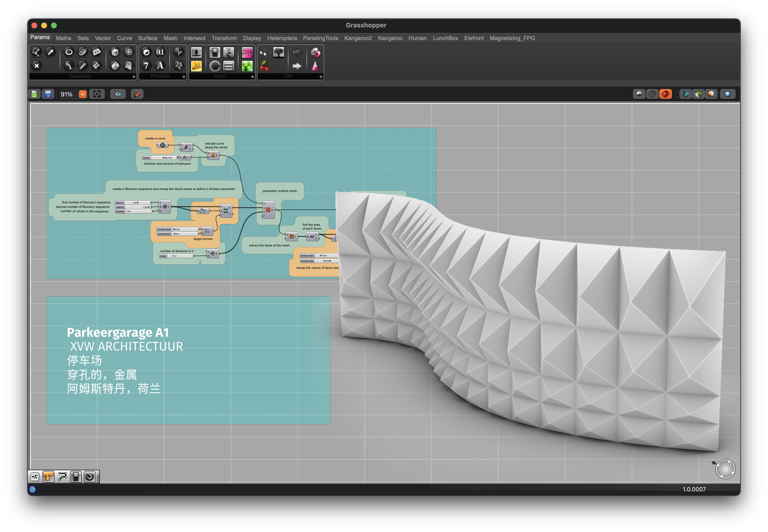Select the cherries Cherry Picker icon
Screen dimensions: 768x532
(264, 66)
